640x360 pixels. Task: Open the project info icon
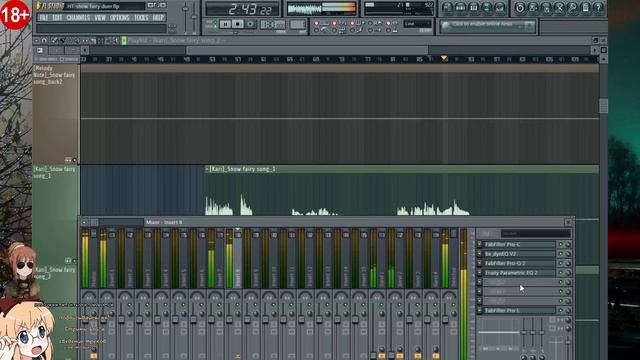coord(585,7)
